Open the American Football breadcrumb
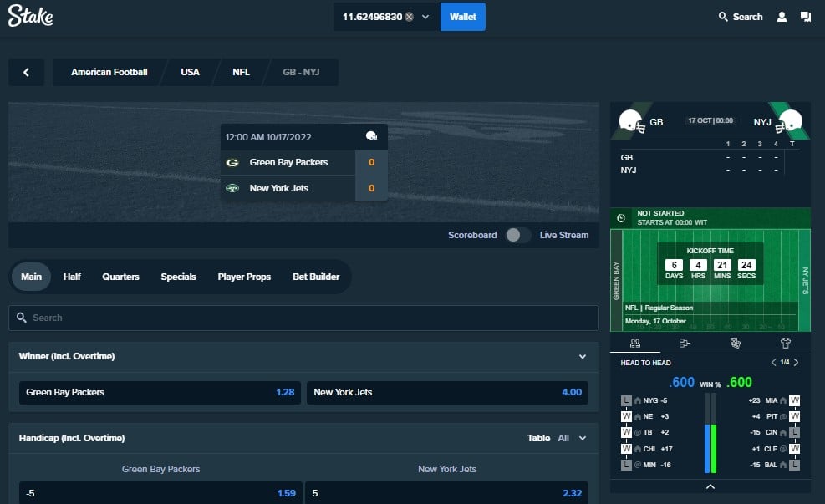This screenshot has height=504, width=825. click(109, 72)
